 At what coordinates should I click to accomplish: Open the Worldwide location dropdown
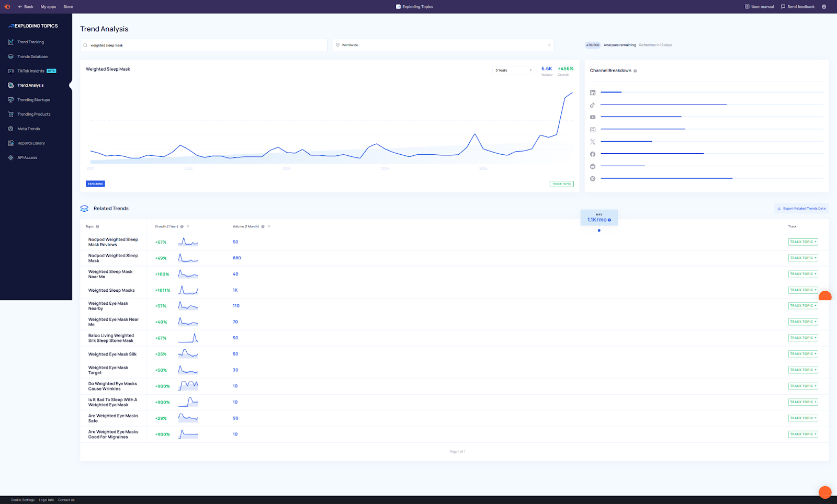(x=443, y=45)
